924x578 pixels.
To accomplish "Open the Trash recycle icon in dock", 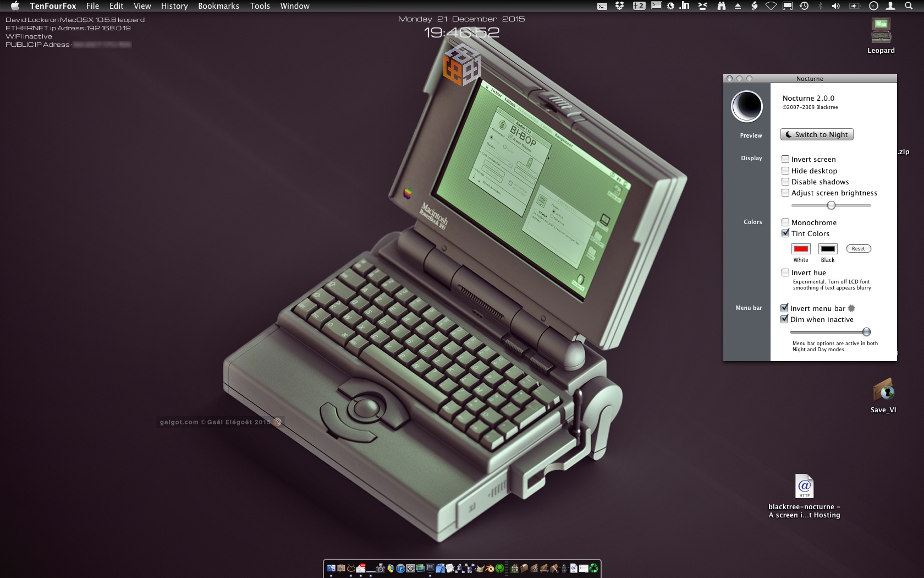I will pos(594,568).
